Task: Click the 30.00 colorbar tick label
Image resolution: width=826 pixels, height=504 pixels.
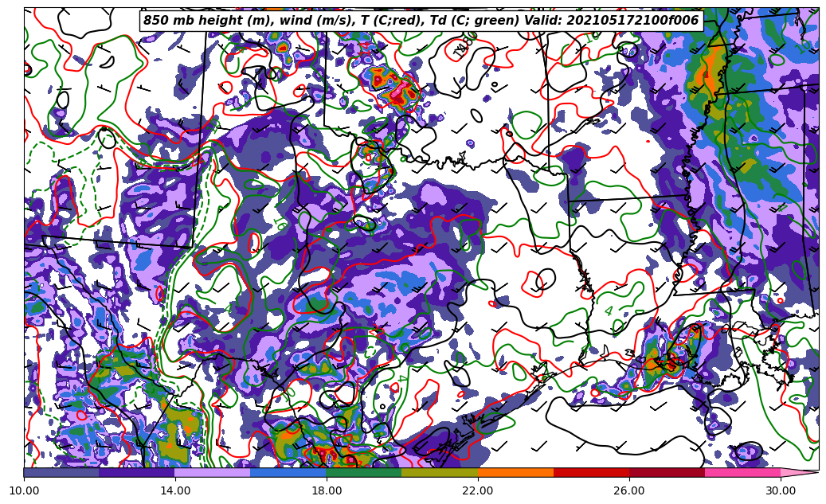Action: 781,490
